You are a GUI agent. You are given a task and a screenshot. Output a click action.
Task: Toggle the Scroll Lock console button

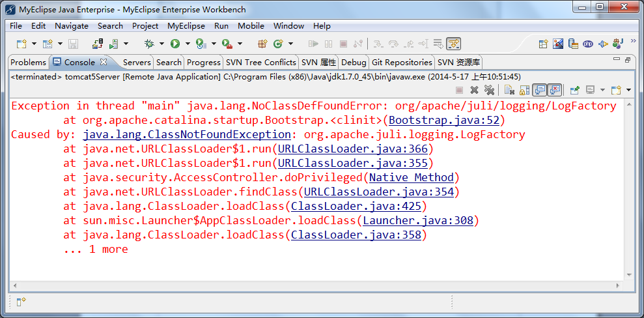524,89
